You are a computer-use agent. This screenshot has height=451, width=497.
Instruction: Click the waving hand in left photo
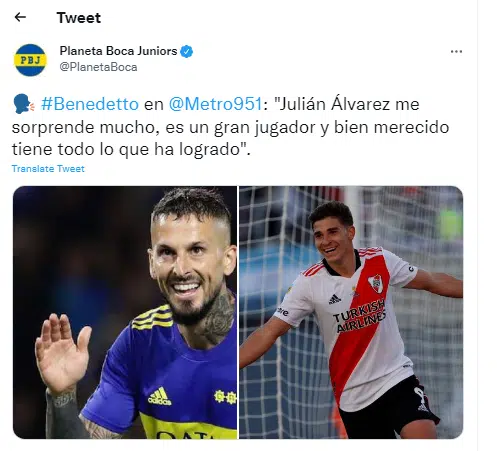click(62, 353)
